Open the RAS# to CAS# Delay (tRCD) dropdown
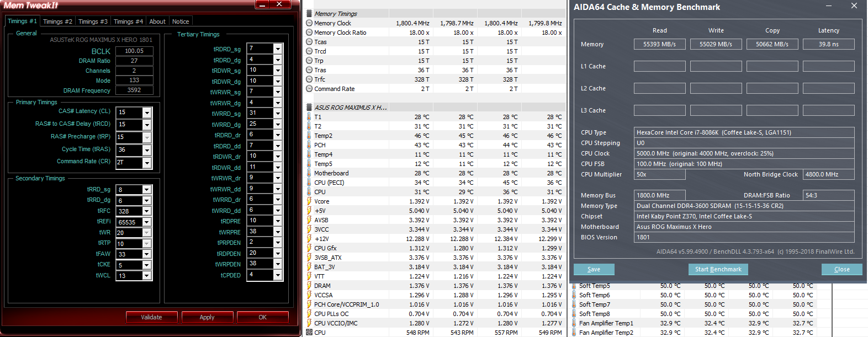 coord(147,125)
